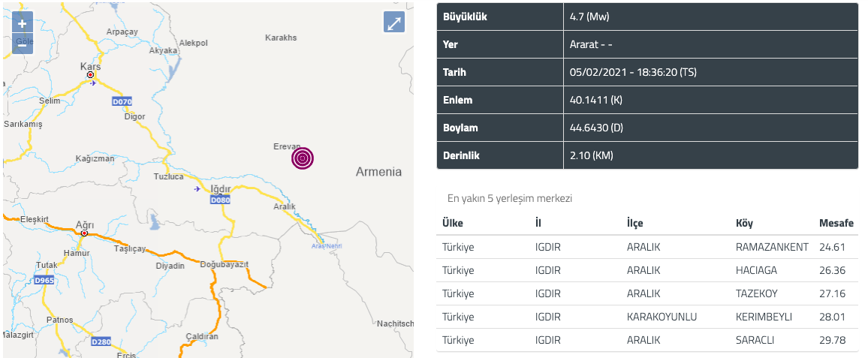The height and width of the screenshot is (358, 868).
Task: Click the Kars city marker dot
Action: click(89, 75)
